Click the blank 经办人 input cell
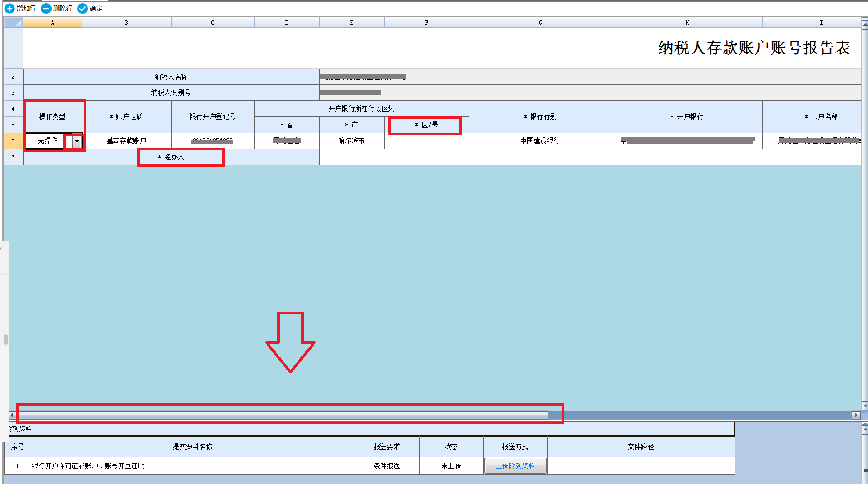Viewport: 868px width, 484px height. [536, 157]
